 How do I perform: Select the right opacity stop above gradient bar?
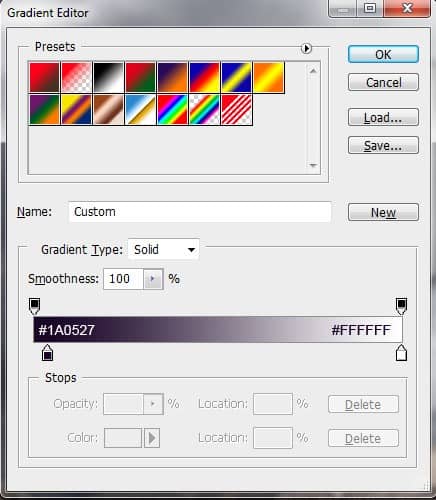click(x=401, y=306)
